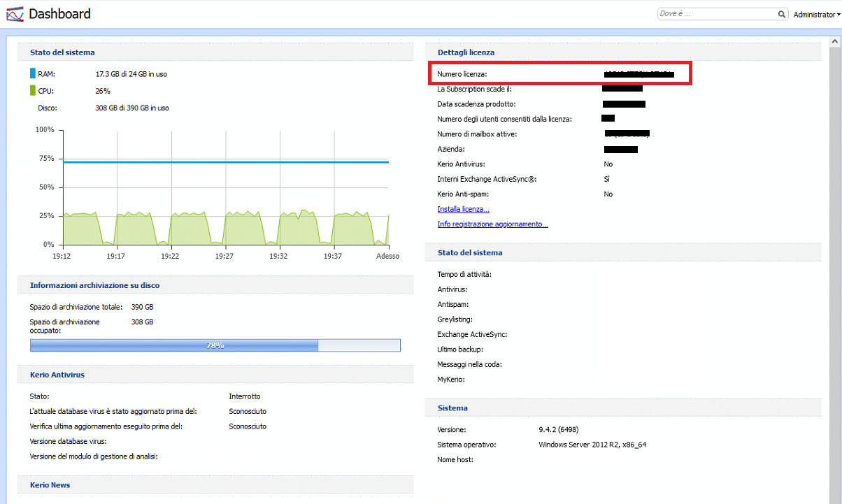Open the Administrator user menu
Screen dimensions: 842x504
coord(814,15)
